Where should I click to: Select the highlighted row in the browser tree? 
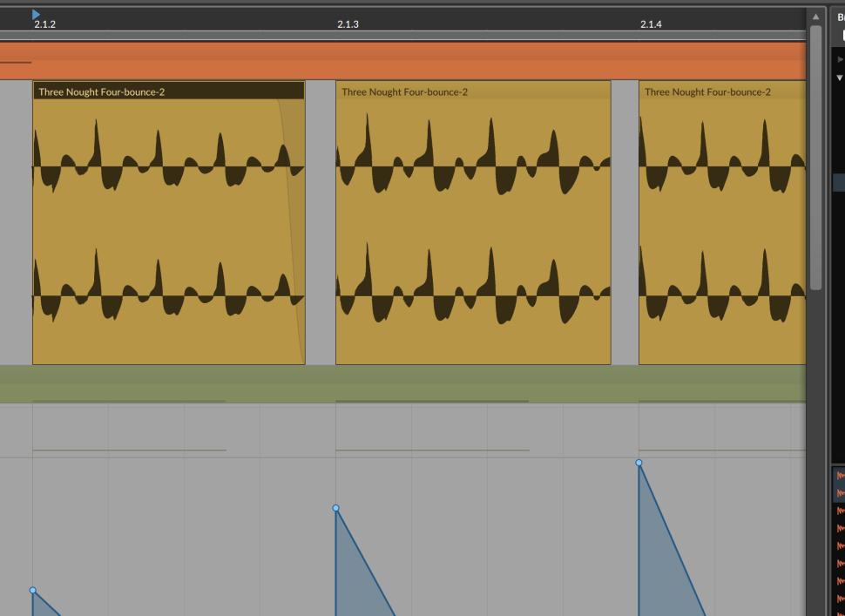coord(838,182)
